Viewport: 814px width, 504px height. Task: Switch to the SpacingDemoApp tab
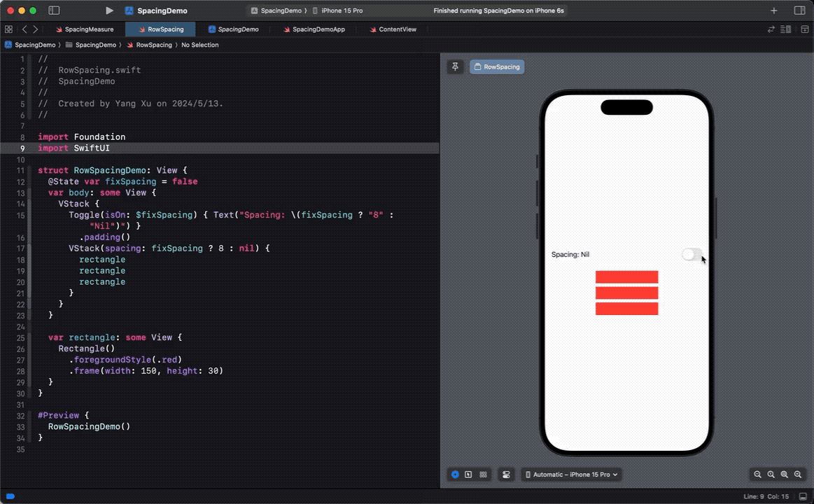click(319, 29)
